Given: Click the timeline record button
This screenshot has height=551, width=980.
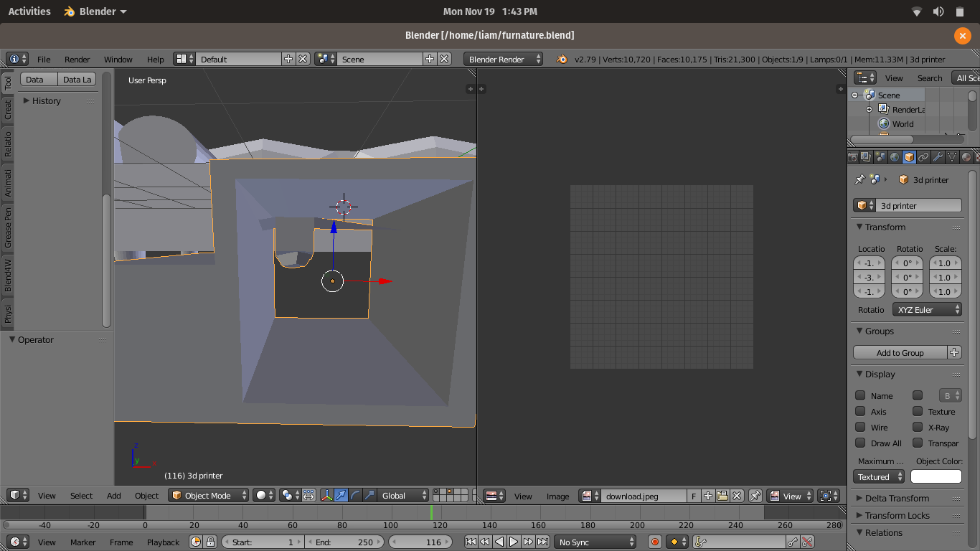Looking at the screenshot, I should tap(654, 542).
